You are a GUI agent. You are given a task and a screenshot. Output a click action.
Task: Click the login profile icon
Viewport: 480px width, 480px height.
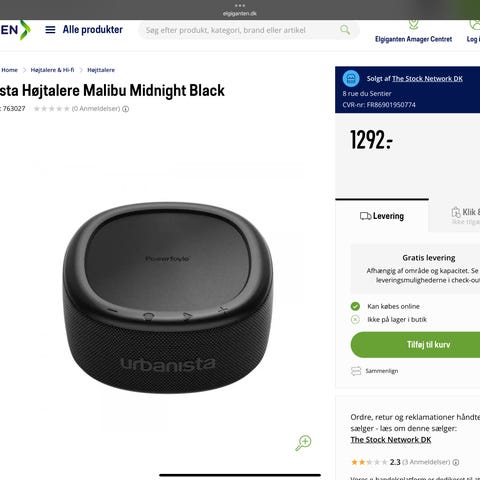pyautogui.click(x=474, y=24)
